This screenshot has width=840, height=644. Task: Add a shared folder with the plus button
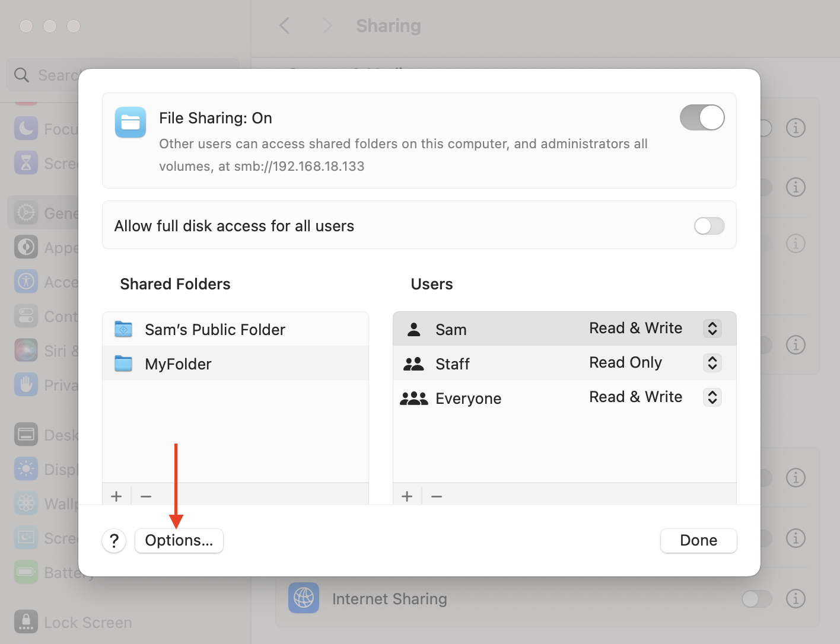pos(116,496)
